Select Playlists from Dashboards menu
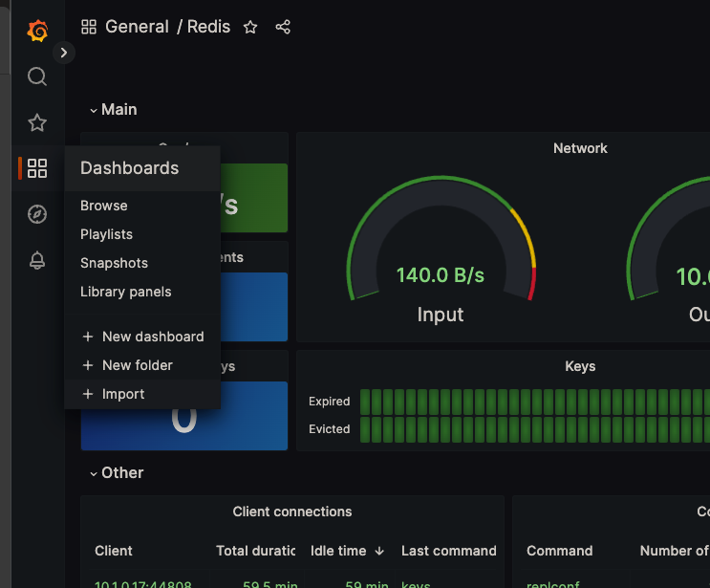Viewport: 710px width, 588px height. pos(106,234)
